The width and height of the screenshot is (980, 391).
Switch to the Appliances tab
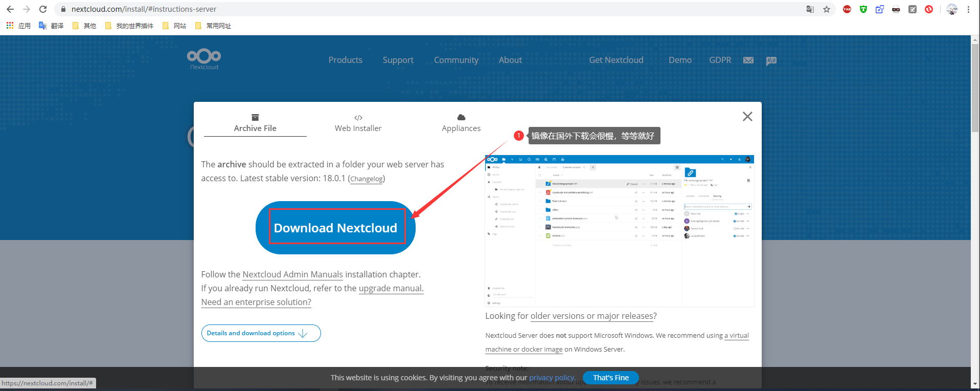click(x=461, y=123)
